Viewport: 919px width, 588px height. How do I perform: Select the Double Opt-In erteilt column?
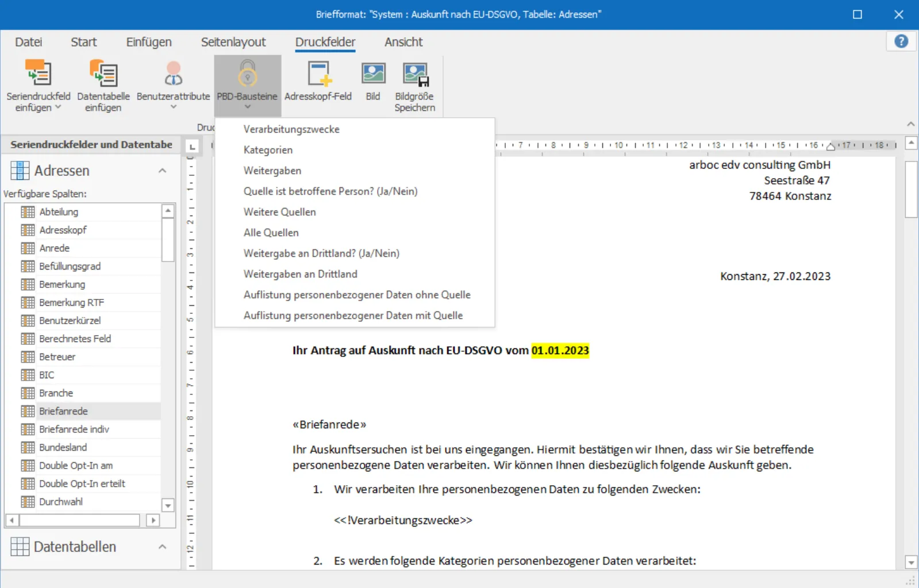click(83, 484)
